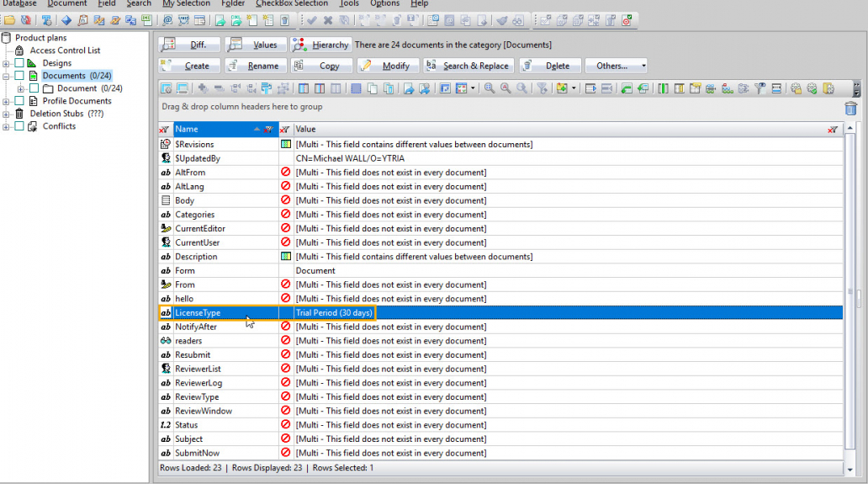
Task: Sort by the Name column header
Action: point(226,129)
